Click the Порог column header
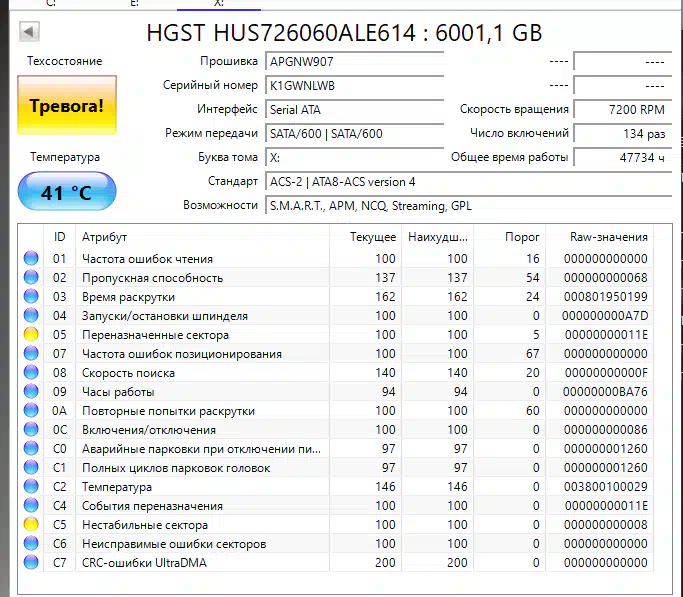This screenshot has height=597, width=683. pos(510,237)
